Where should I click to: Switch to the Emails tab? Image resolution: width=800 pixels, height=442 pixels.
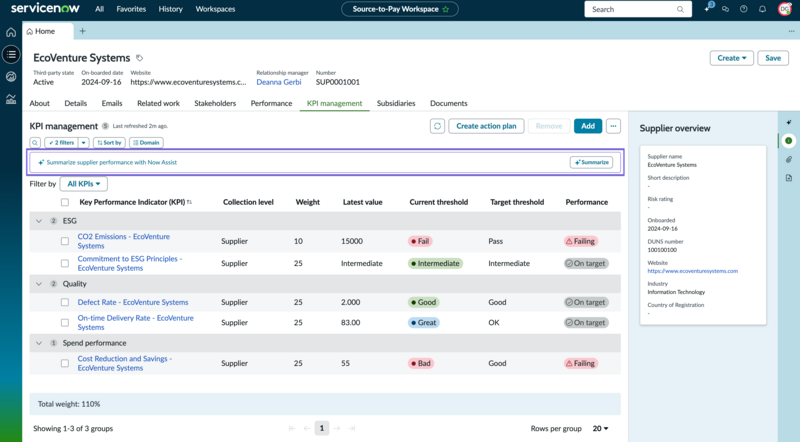tap(112, 103)
